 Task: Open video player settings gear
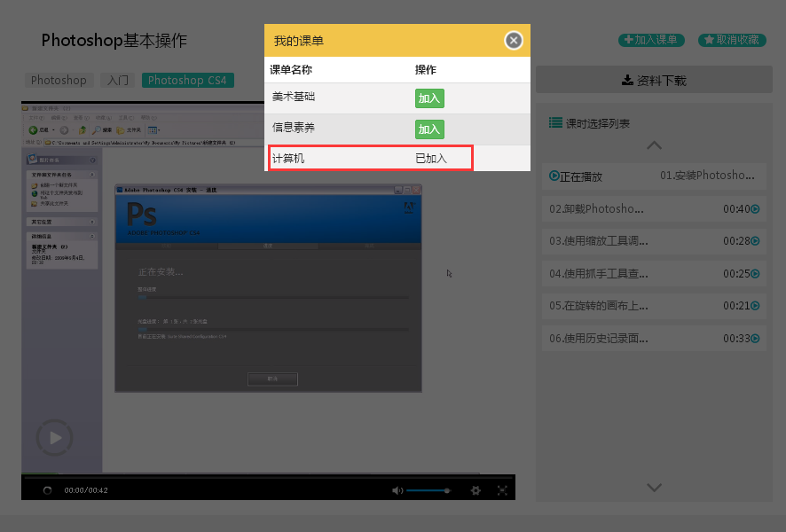point(476,490)
